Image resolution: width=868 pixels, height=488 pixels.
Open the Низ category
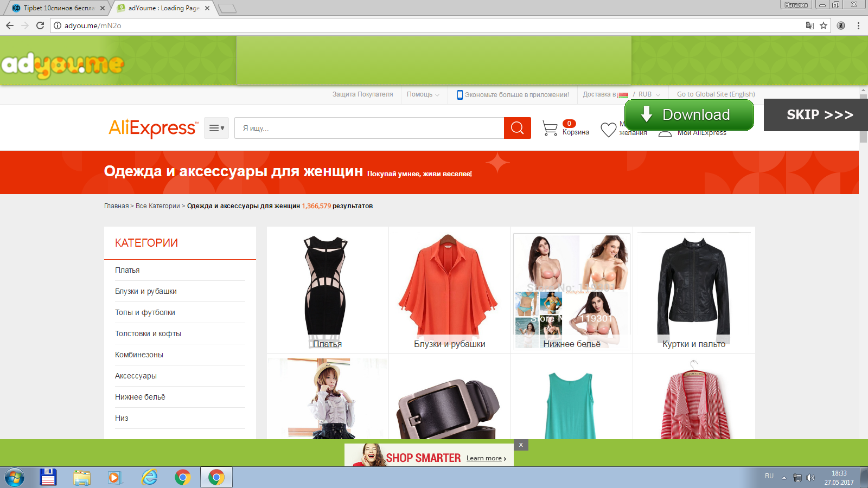tap(122, 418)
